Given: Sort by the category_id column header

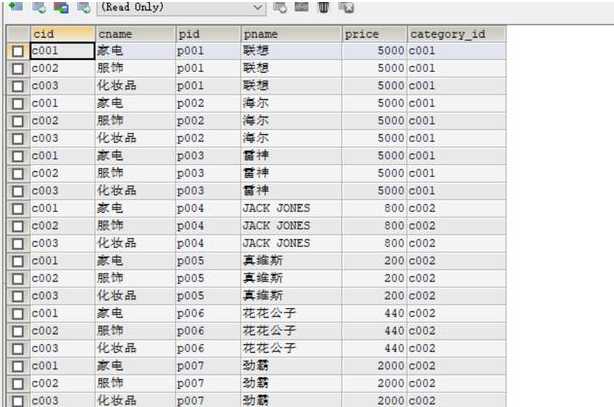Looking at the screenshot, I should point(457,34).
